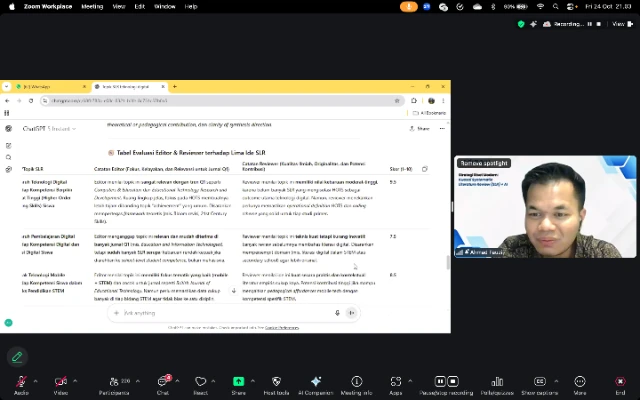Open the Window menu
Viewport: 640px width, 400px height.
(164, 7)
